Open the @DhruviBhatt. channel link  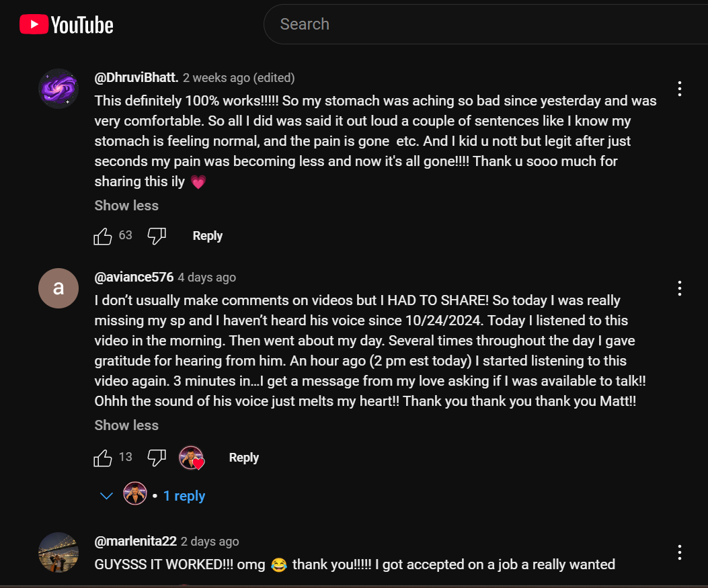pyautogui.click(x=136, y=78)
